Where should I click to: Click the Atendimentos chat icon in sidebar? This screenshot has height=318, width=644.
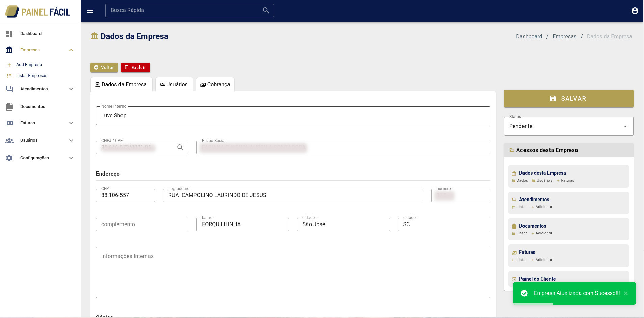(x=9, y=89)
